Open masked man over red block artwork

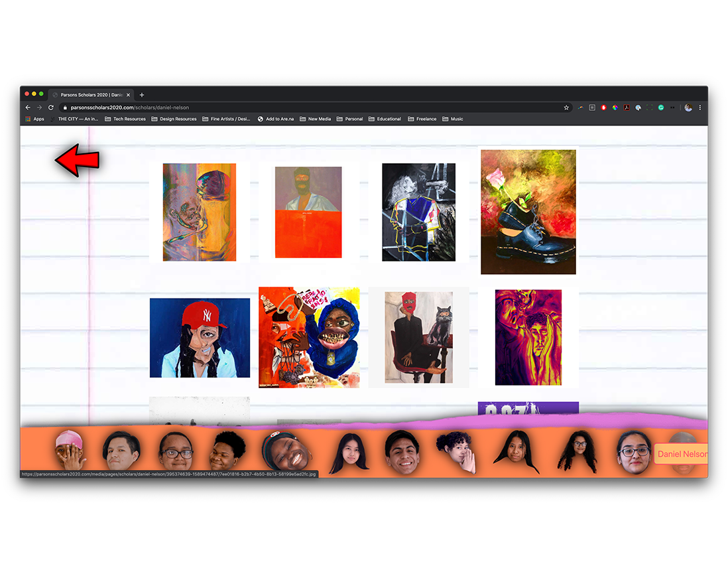click(308, 212)
